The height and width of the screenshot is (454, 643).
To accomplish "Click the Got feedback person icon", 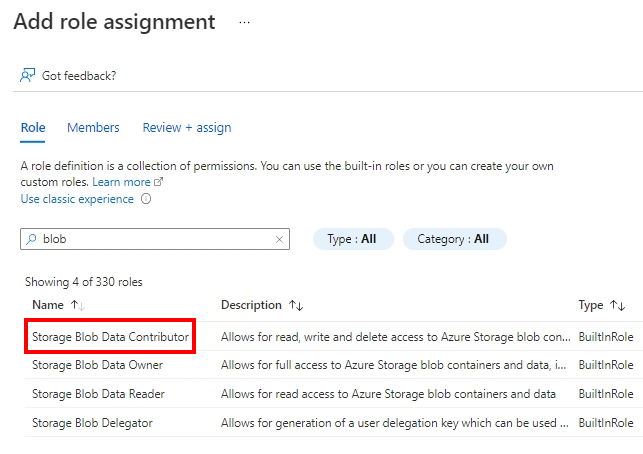I will click(27, 75).
